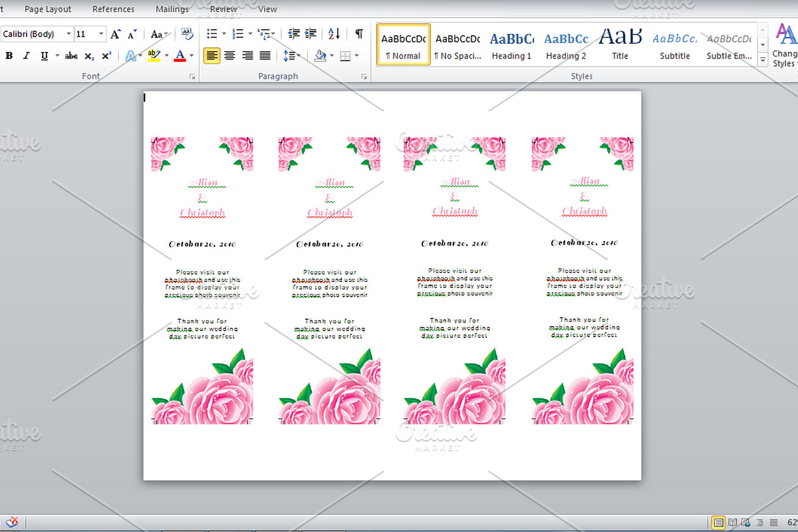Apply the Subtitle style

click(674, 45)
